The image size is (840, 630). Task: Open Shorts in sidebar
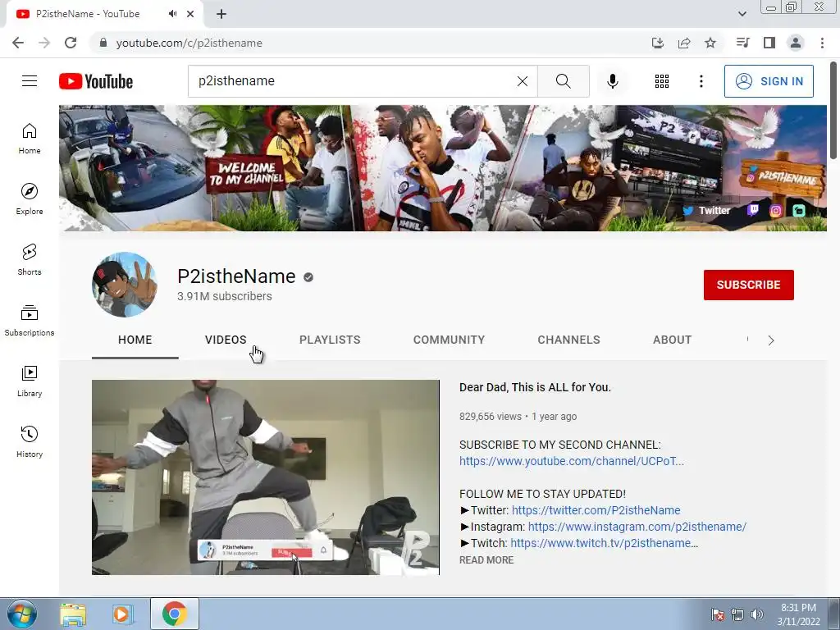coord(30,260)
